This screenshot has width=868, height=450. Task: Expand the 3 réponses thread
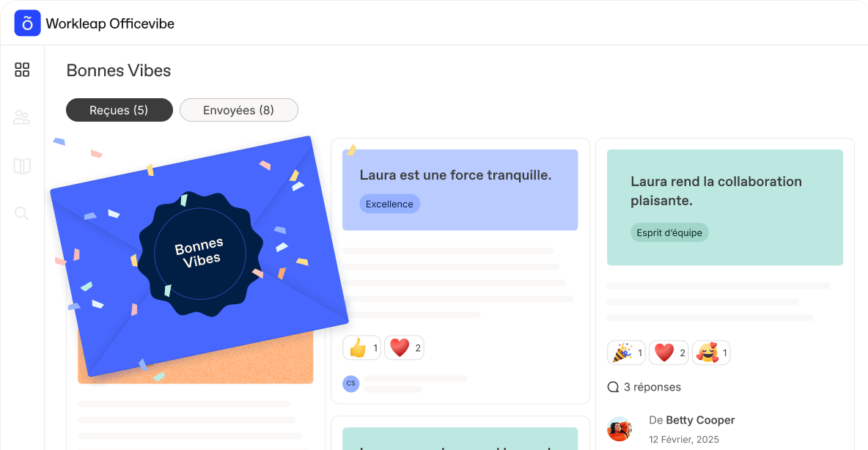coord(644,387)
